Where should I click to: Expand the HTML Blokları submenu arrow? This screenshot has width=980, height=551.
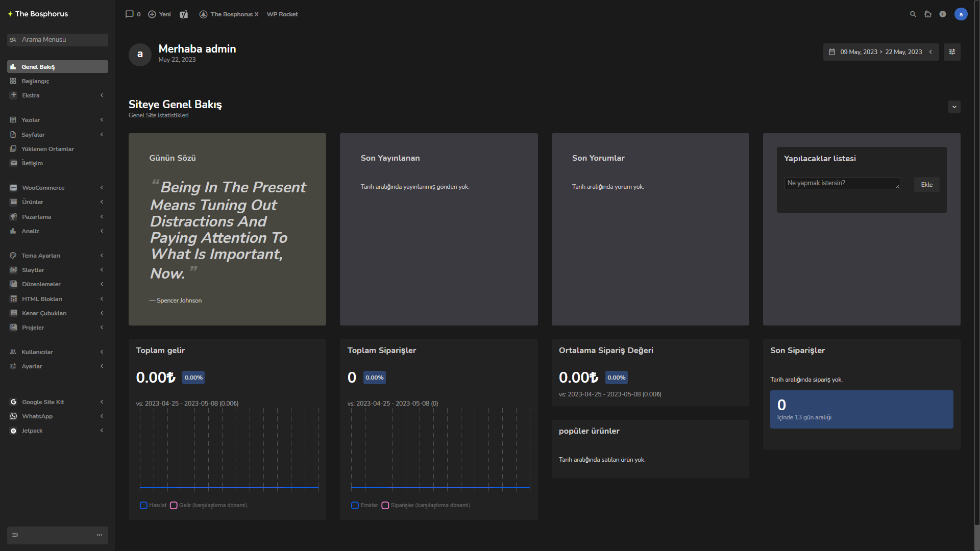pos(102,299)
